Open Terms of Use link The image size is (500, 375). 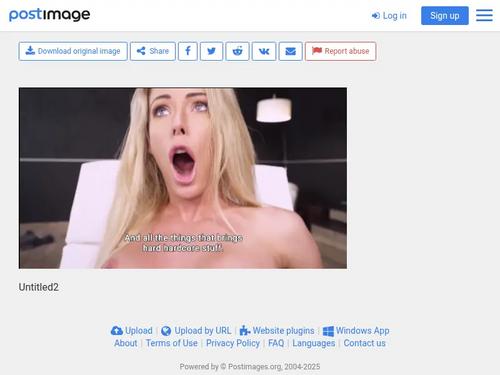pos(172,343)
